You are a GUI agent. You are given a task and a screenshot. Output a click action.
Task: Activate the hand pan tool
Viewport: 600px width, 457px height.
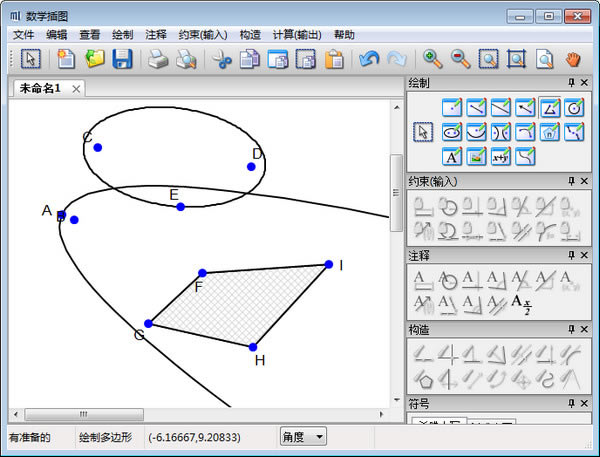[574, 60]
